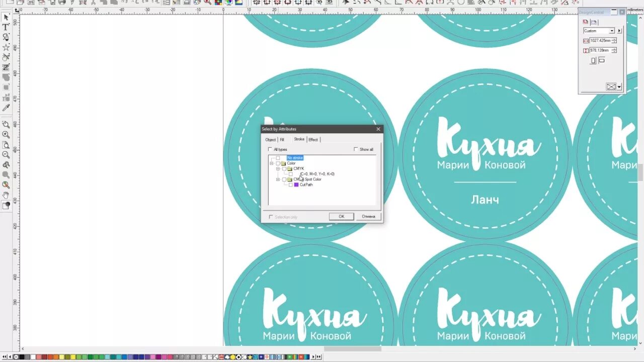Click portrait orientation icon in DesignCentral
The height and width of the screenshot is (362, 644).
pyautogui.click(x=593, y=60)
